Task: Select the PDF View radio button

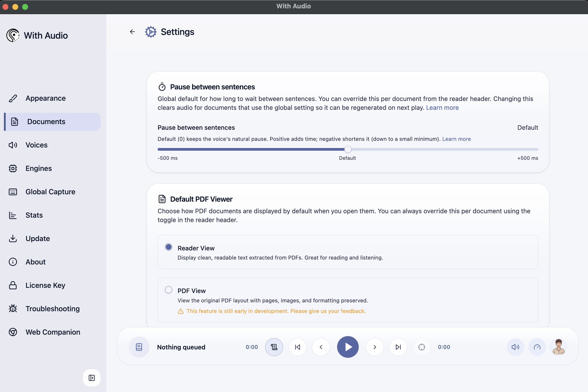Action: coord(168,290)
